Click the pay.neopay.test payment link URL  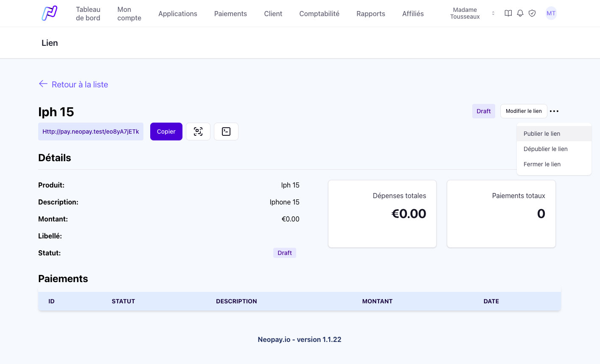91,132
